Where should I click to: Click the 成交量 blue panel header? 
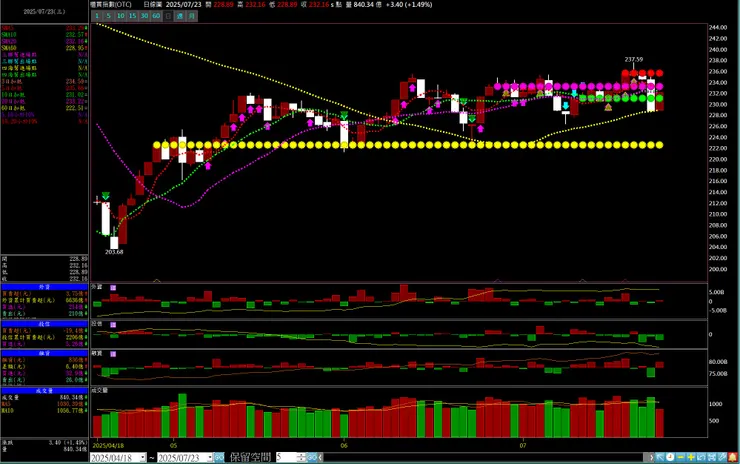44,391
